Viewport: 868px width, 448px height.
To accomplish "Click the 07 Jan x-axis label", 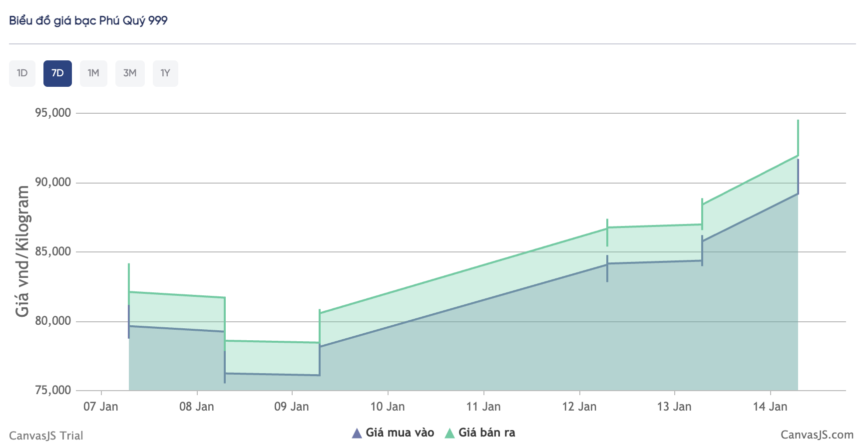I will click(101, 407).
